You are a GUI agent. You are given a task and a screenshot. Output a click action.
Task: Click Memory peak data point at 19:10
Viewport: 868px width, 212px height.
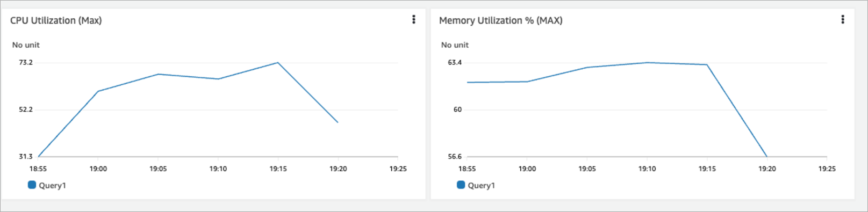(647, 63)
